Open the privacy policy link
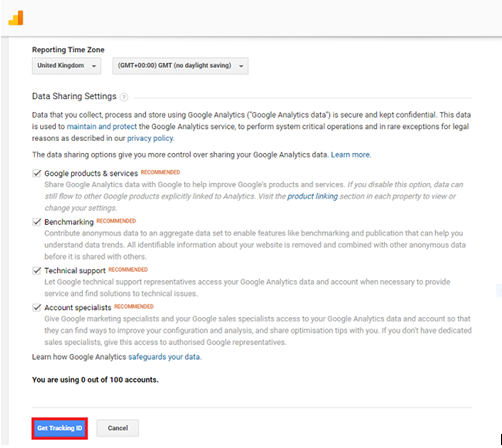The height and width of the screenshot is (448, 502). (x=150, y=138)
